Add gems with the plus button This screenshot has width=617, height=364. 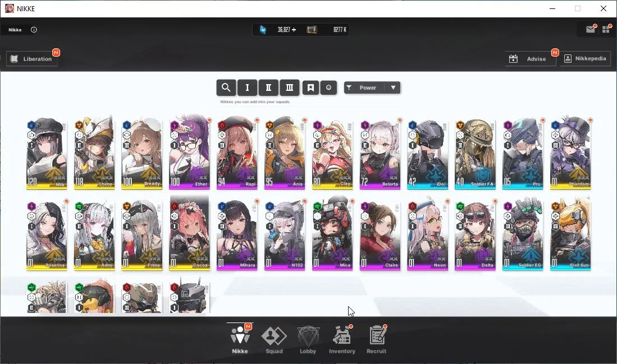(x=294, y=30)
